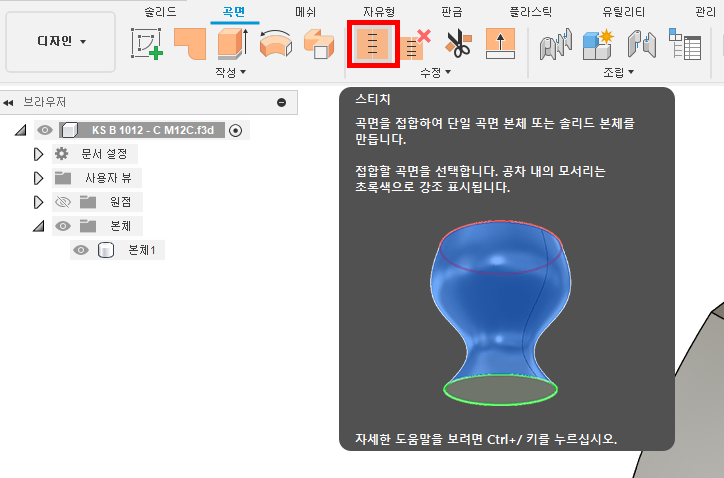The width and height of the screenshot is (724, 478).
Task: Expand the 문서 설정 node
Action: tap(38, 154)
